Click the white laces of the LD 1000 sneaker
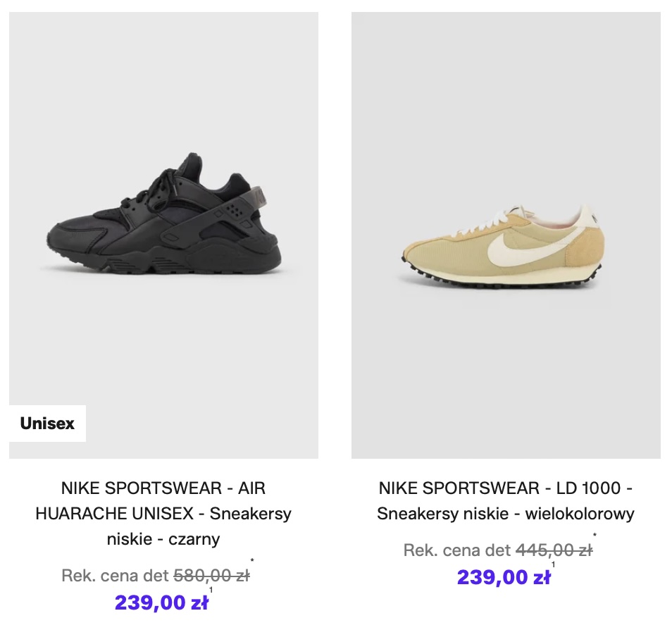 (x=493, y=221)
